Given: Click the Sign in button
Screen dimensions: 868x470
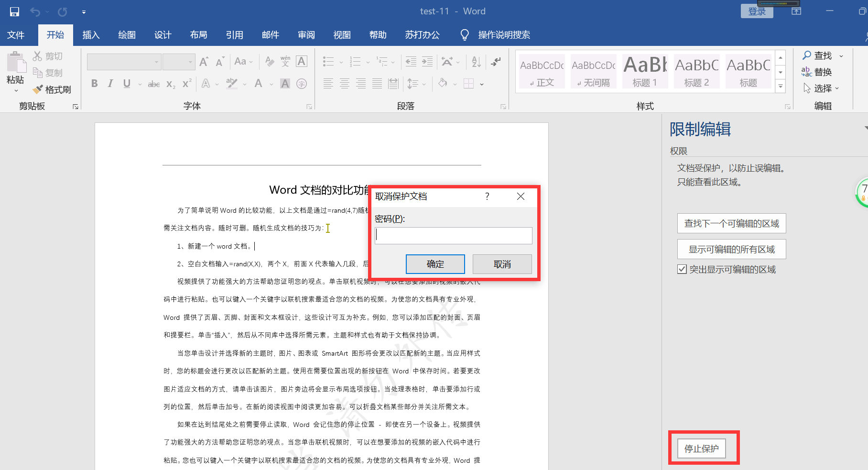Looking at the screenshot, I should click(757, 11).
